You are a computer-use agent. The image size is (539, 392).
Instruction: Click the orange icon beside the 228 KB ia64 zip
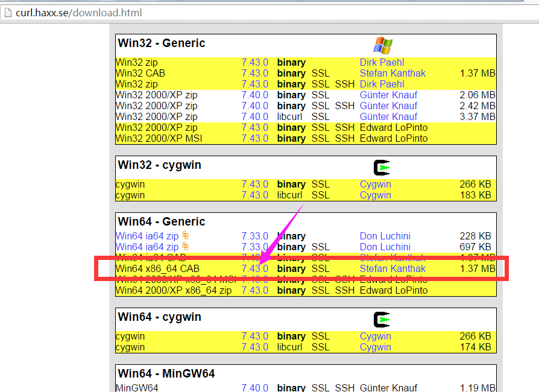[x=185, y=235]
